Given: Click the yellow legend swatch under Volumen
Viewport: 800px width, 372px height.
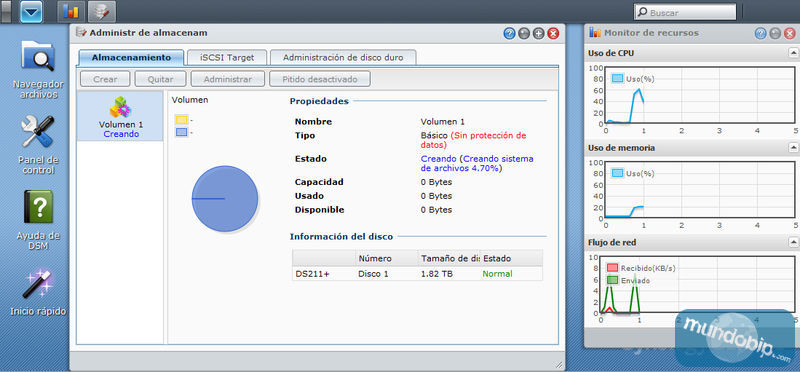Looking at the screenshot, I should pos(182,120).
